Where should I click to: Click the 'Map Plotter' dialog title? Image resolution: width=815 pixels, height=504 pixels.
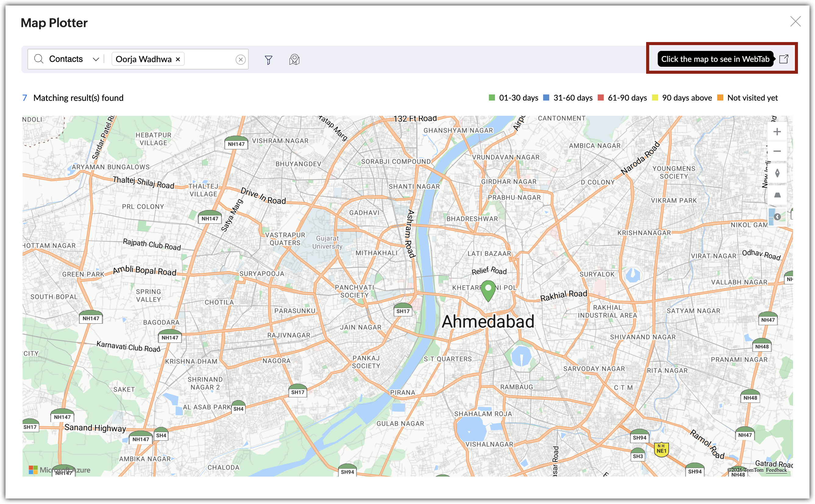[54, 23]
